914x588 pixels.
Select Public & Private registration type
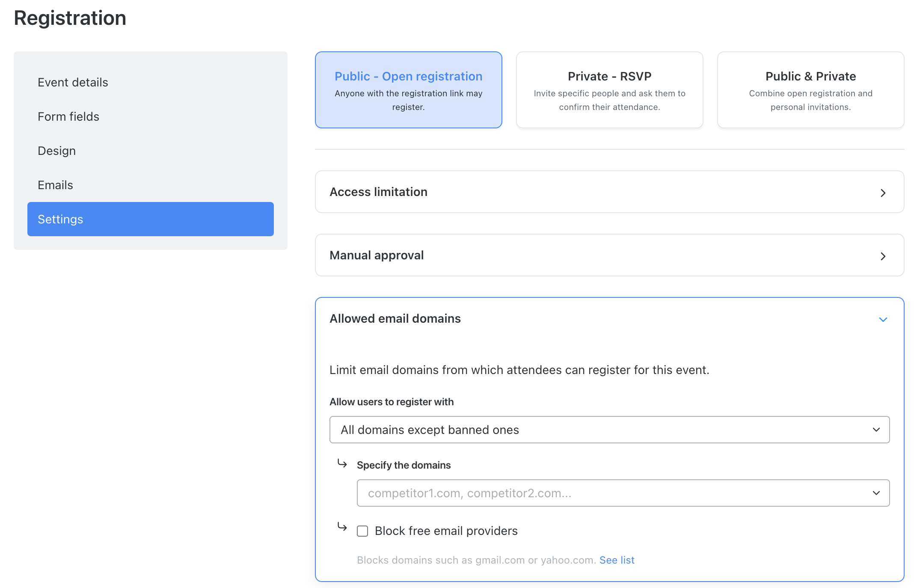pyautogui.click(x=810, y=90)
